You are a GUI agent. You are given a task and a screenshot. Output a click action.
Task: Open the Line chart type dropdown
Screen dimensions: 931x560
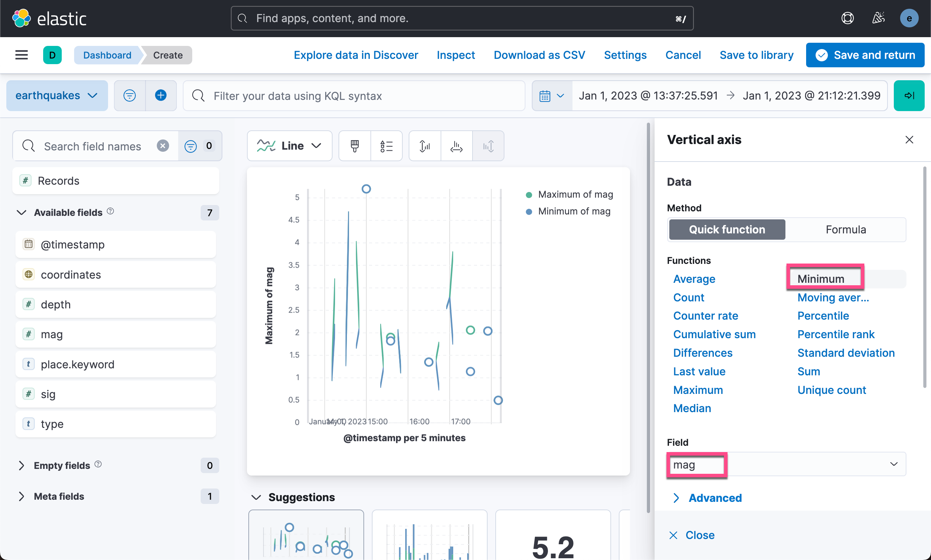(289, 146)
